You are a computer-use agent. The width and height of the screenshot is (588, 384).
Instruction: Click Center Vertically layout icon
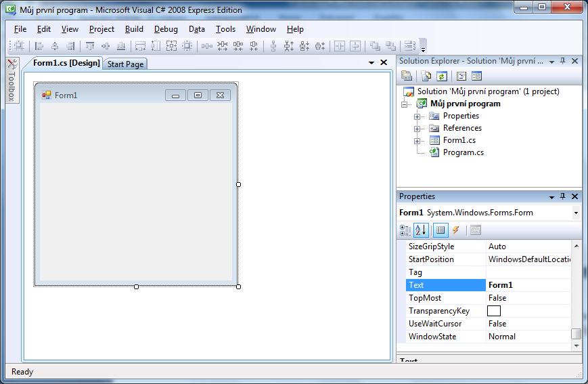pyautogui.click(x=355, y=46)
